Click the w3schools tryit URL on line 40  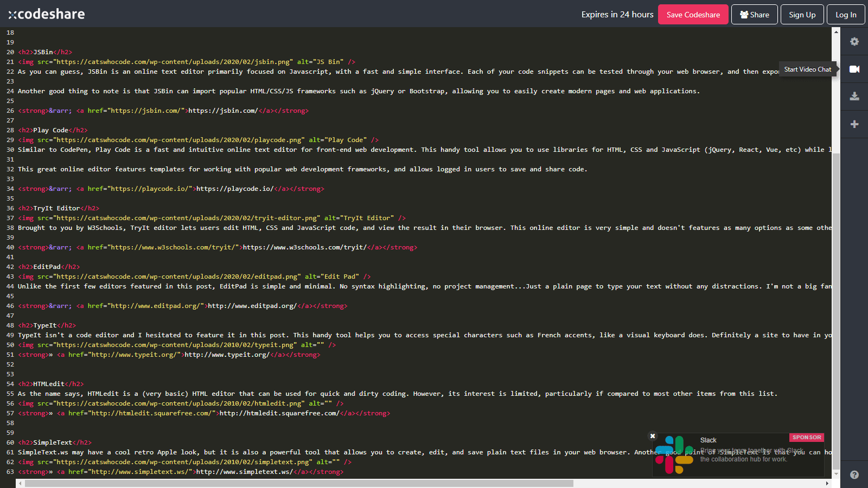305,247
